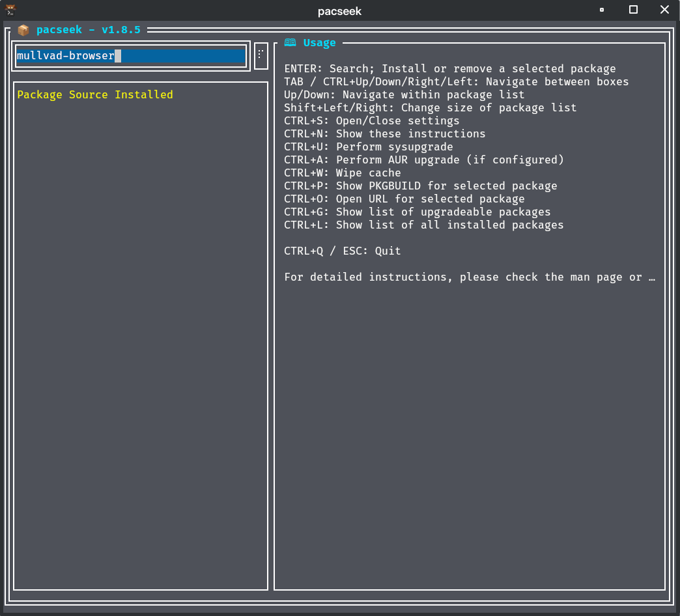The height and width of the screenshot is (616, 680).
Task: Click the 'CTRL+L: Show list of all installed' line
Action: coord(424,225)
